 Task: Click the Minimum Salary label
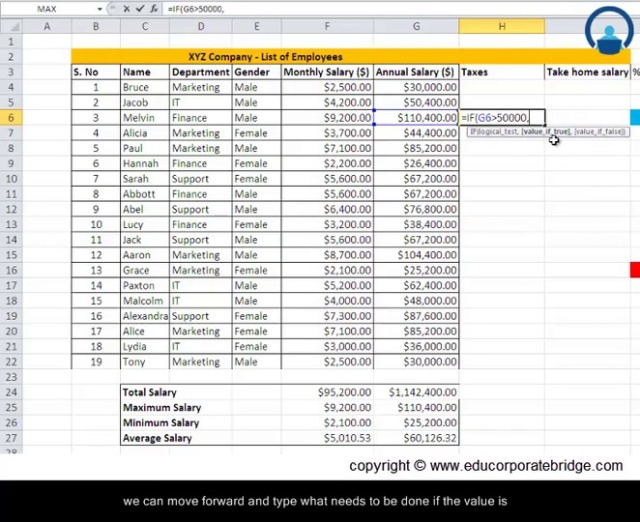click(x=161, y=423)
